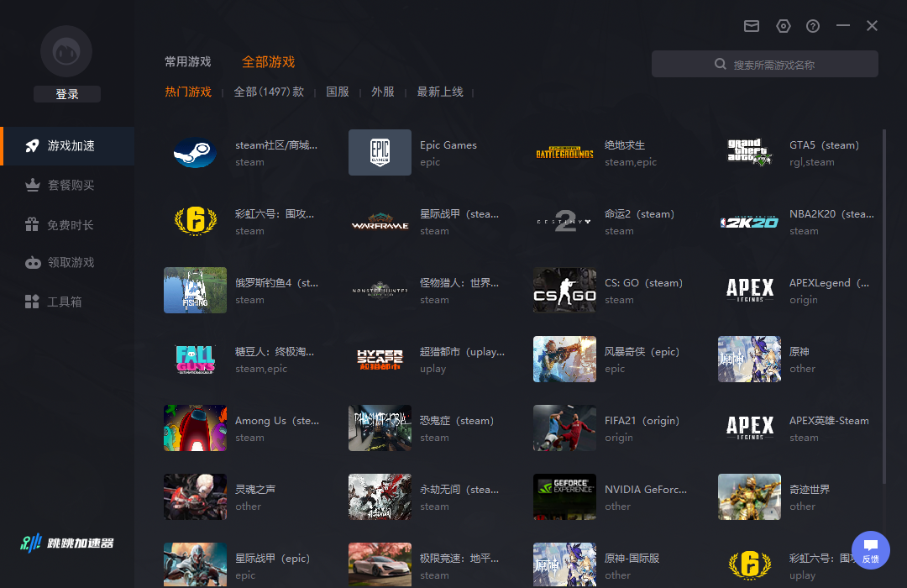Select the Steam community game icon
The width and height of the screenshot is (907, 588).
click(x=195, y=153)
